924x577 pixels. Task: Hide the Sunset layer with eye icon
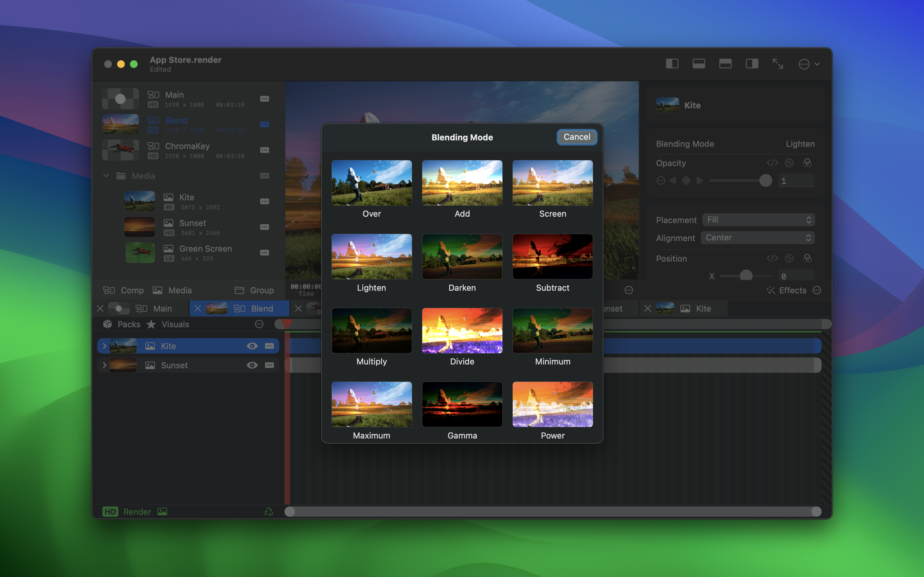(252, 365)
